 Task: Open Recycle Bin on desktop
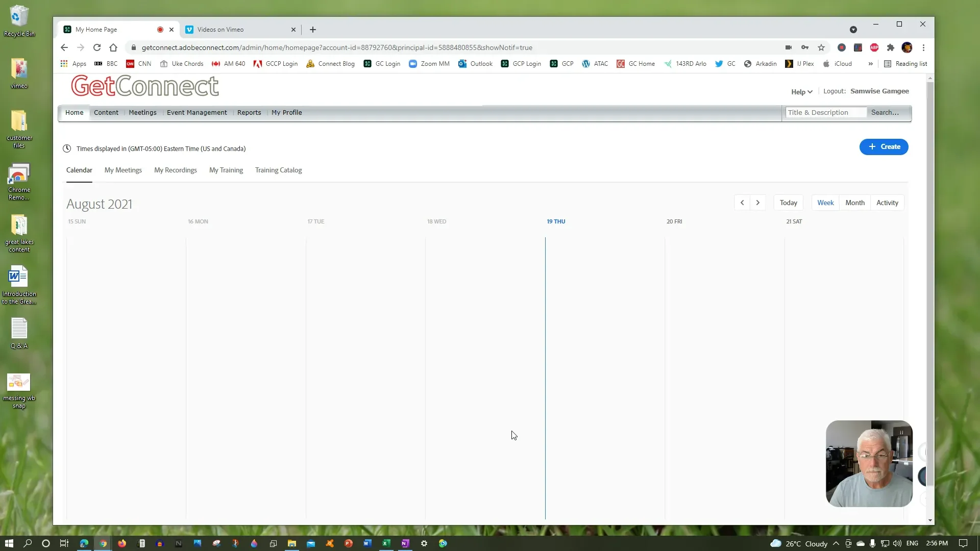tap(19, 21)
